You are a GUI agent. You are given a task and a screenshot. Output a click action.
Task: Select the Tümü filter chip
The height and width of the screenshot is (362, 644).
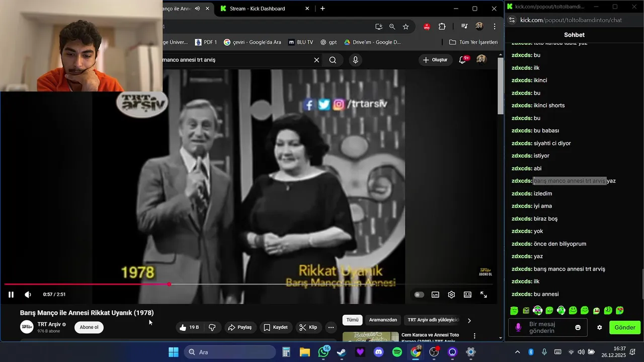pyautogui.click(x=352, y=320)
